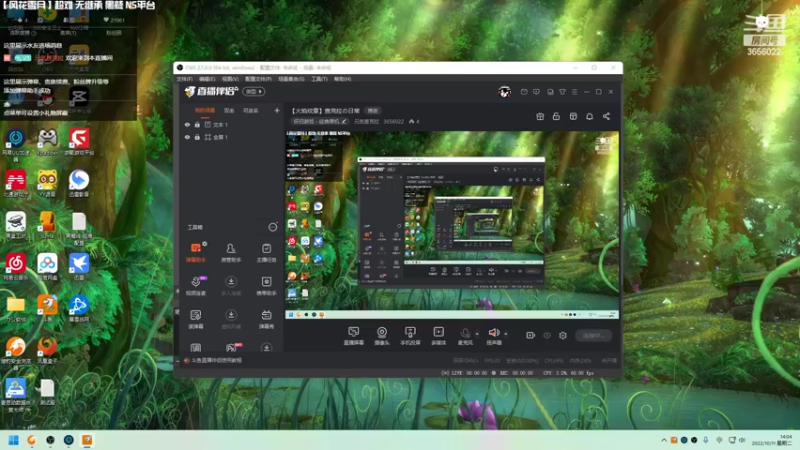This screenshot has height=450, width=800.
Task: Unlock the 全屏 1 source lock
Action: click(197, 137)
